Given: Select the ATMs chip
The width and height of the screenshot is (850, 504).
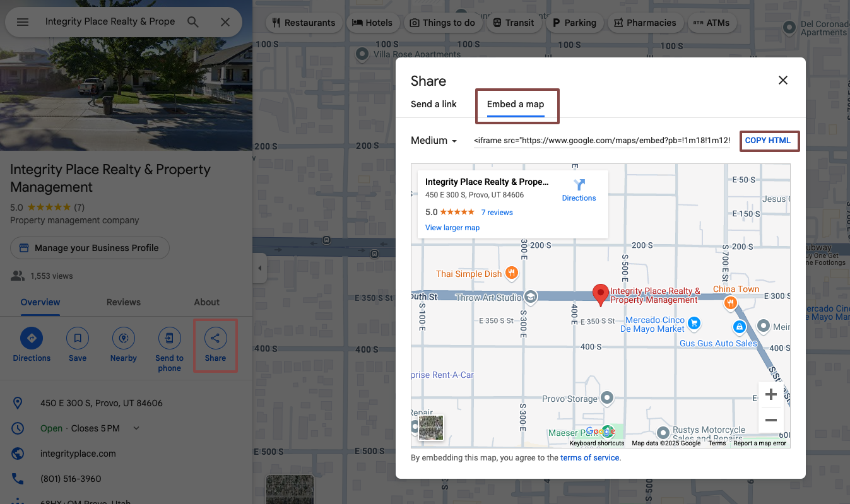Looking at the screenshot, I should point(711,23).
